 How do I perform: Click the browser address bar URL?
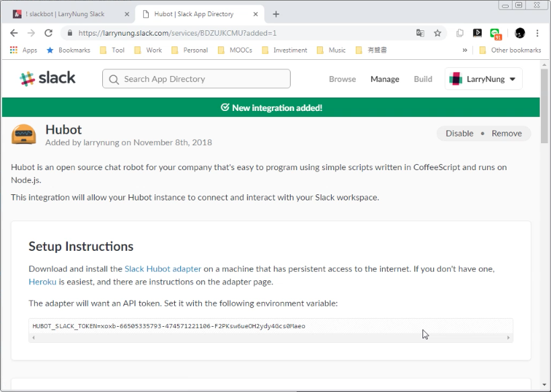tap(178, 33)
